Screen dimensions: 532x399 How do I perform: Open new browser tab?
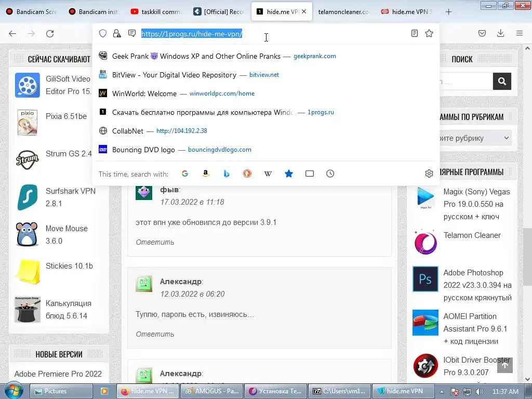click(x=448, y=12)
